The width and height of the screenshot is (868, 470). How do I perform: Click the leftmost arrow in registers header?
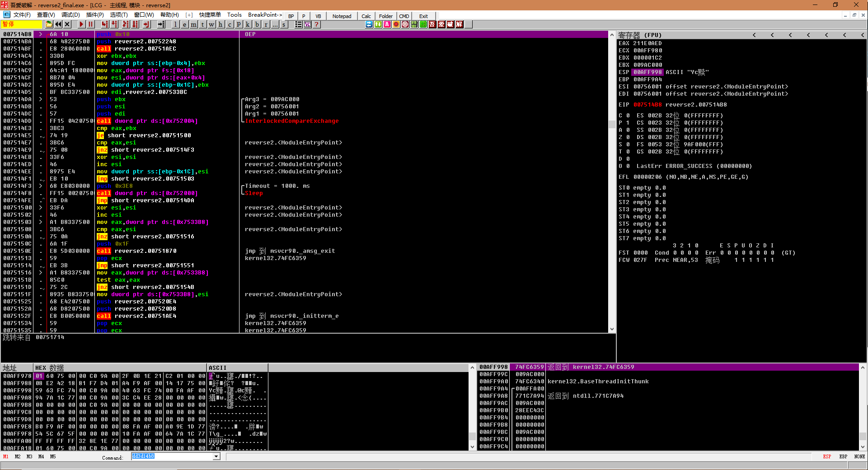tap(754, 35)
